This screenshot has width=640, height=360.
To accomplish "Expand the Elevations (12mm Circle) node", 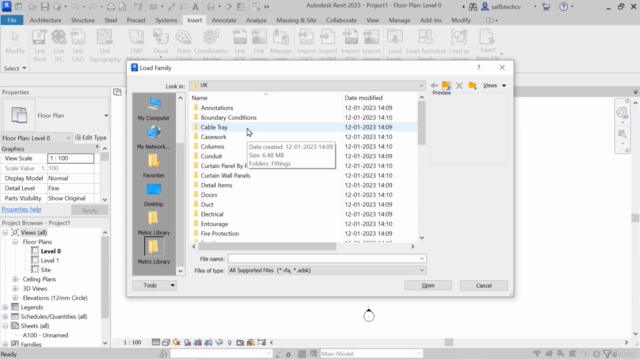I will click(15, 298).
